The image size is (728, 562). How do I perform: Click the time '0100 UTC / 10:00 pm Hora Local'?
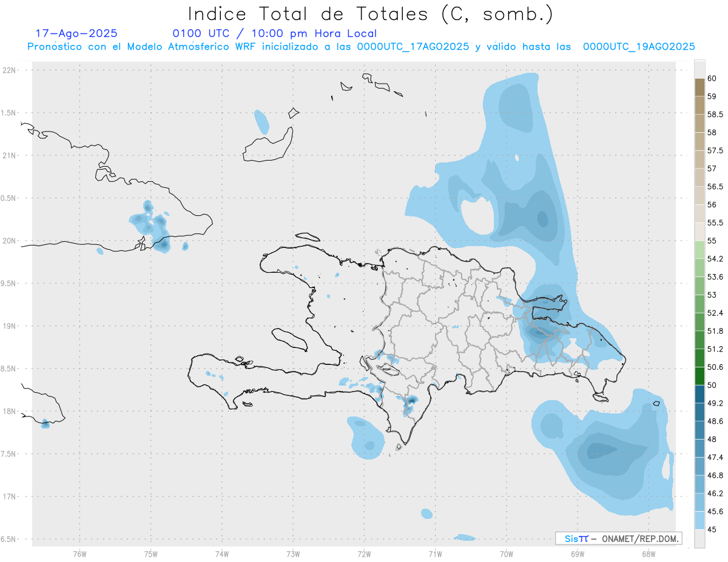click(x=274, y=33)
